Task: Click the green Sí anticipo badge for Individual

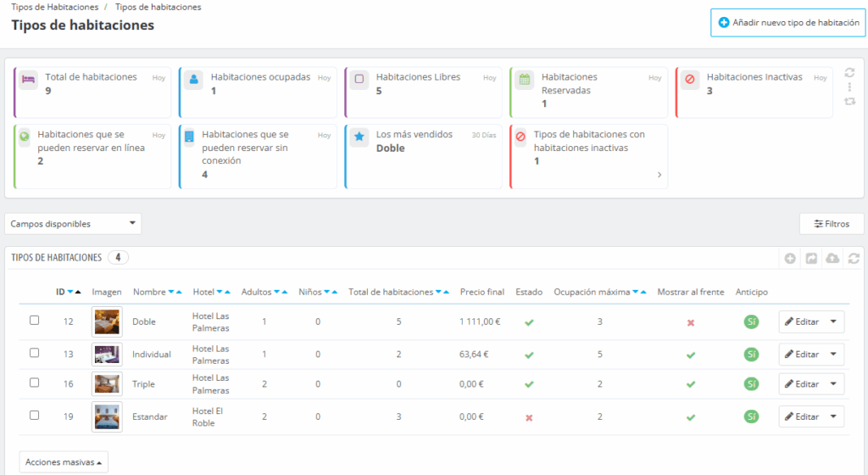Action: [751, 354]
